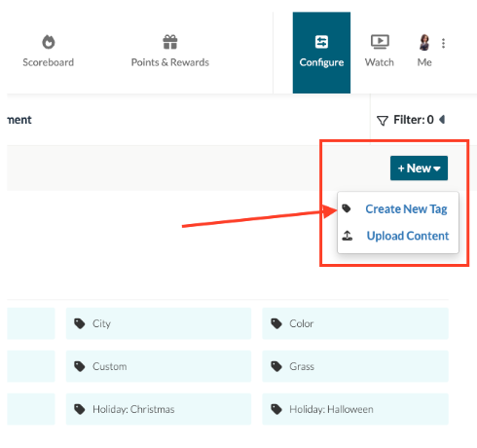Click the upload icon beside Upload Content
The image size is (477, 448).
348,236
